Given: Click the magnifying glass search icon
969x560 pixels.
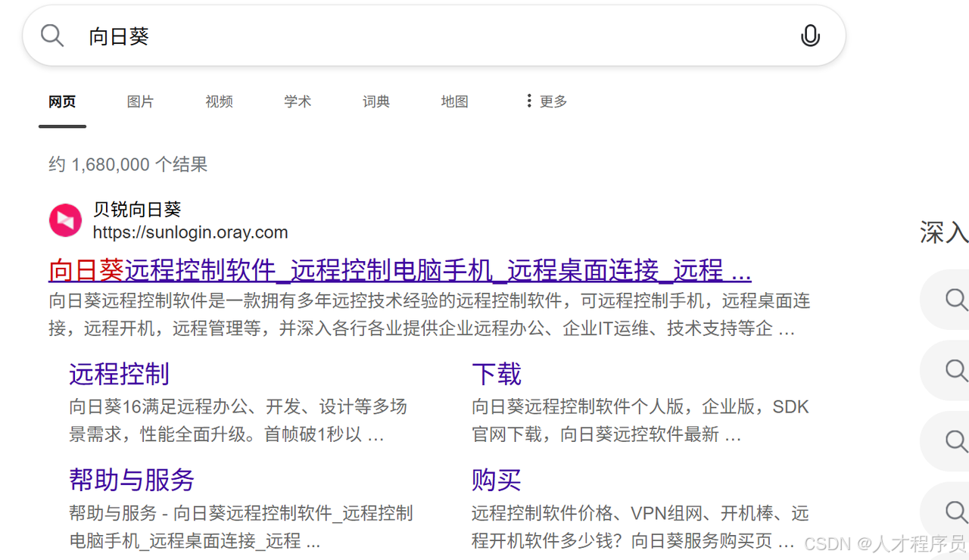Looking at the screenshot, I should pos(51,35).
